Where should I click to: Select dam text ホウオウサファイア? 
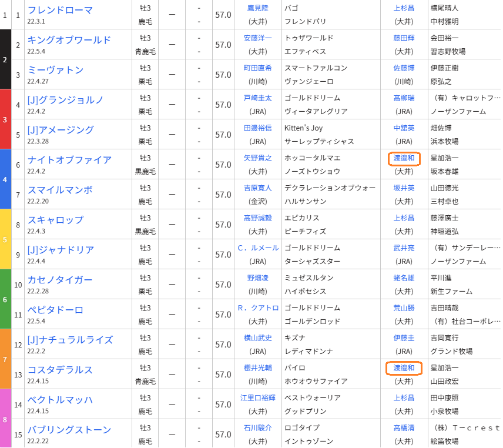(x=316, y=381)
